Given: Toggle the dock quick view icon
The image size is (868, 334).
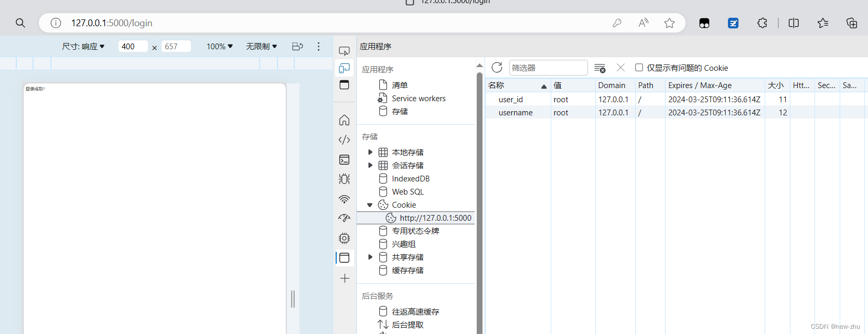Looking at the screenshot, I should pyautogui.click(x=344, y=84).
